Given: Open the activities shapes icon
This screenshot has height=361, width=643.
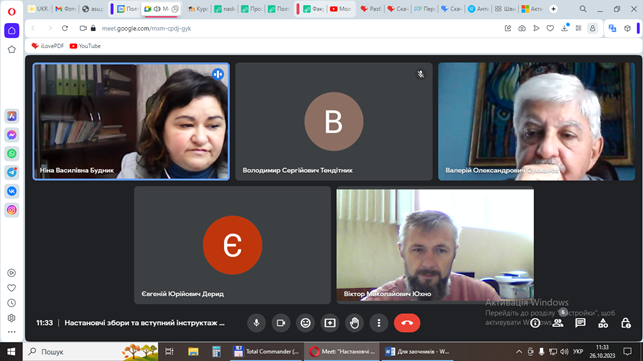Looking at the screenshot, I should click(603, 323).
